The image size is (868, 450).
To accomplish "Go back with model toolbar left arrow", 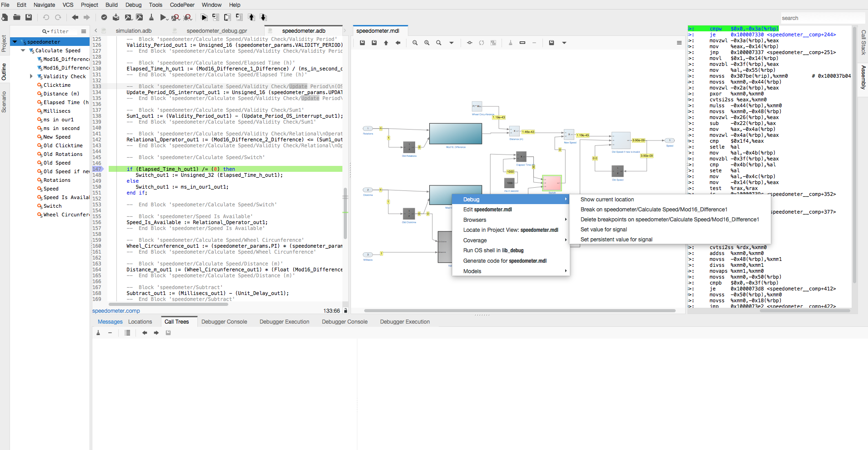I will pyautogui.click(x=398, y=43).
